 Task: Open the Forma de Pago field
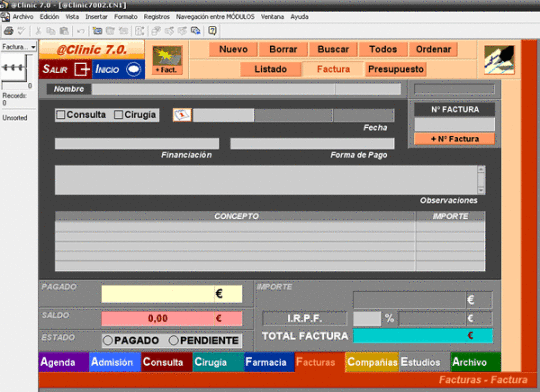[312, 144]
